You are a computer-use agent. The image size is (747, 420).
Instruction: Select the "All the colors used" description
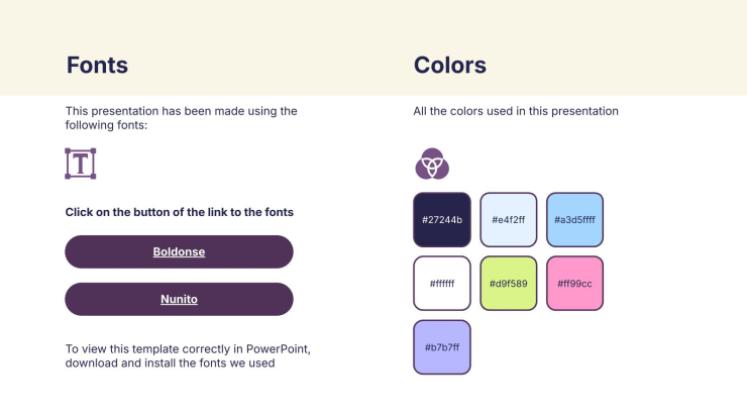[x=516, y=111]
